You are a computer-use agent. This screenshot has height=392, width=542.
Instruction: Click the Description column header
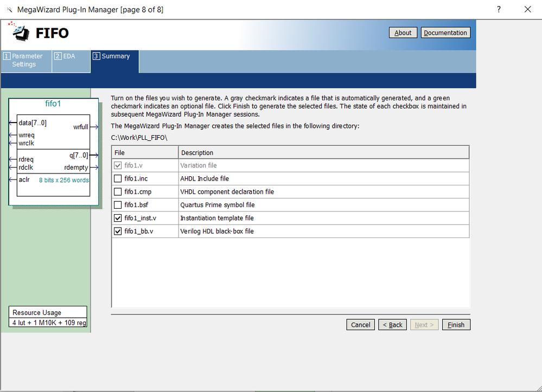click(x=323, y=152)
